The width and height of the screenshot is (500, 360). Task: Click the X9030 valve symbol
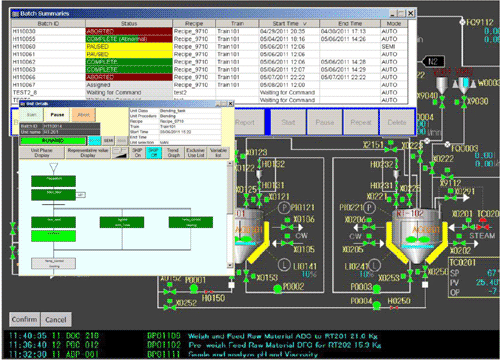464,102
